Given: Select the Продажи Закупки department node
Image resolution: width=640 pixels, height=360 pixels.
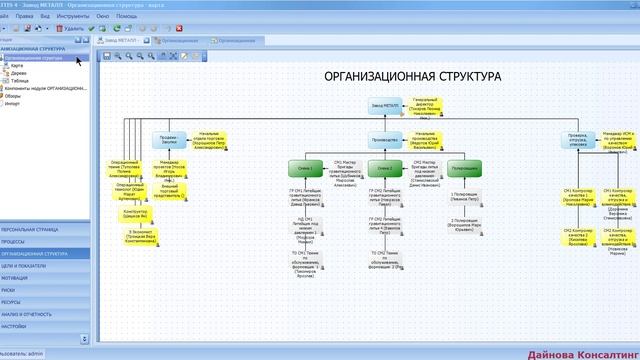Looking at the screenshot, I should (169, 140).
